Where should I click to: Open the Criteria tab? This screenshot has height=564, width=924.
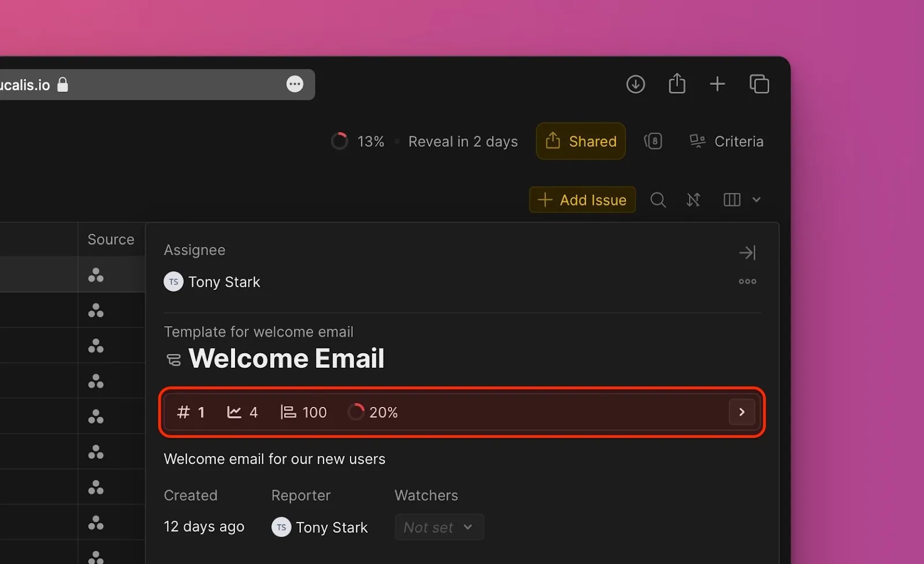[727, 141]
